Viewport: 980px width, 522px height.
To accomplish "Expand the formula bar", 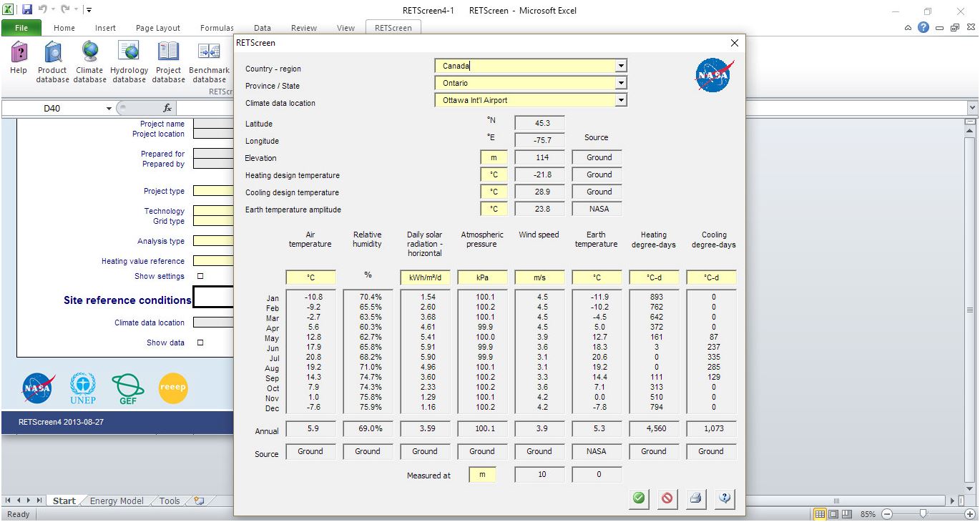I will click(x=972, y=108).
